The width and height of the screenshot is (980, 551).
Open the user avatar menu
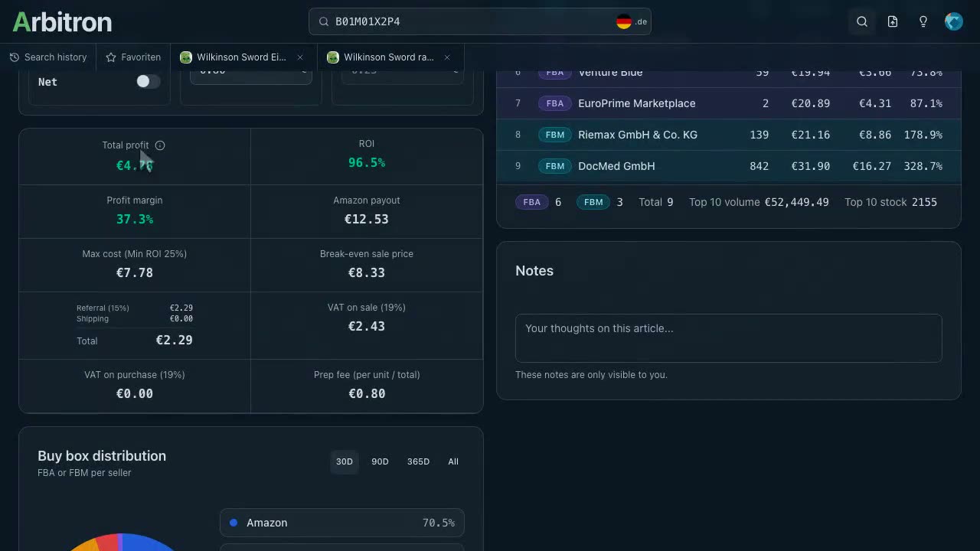954,21
